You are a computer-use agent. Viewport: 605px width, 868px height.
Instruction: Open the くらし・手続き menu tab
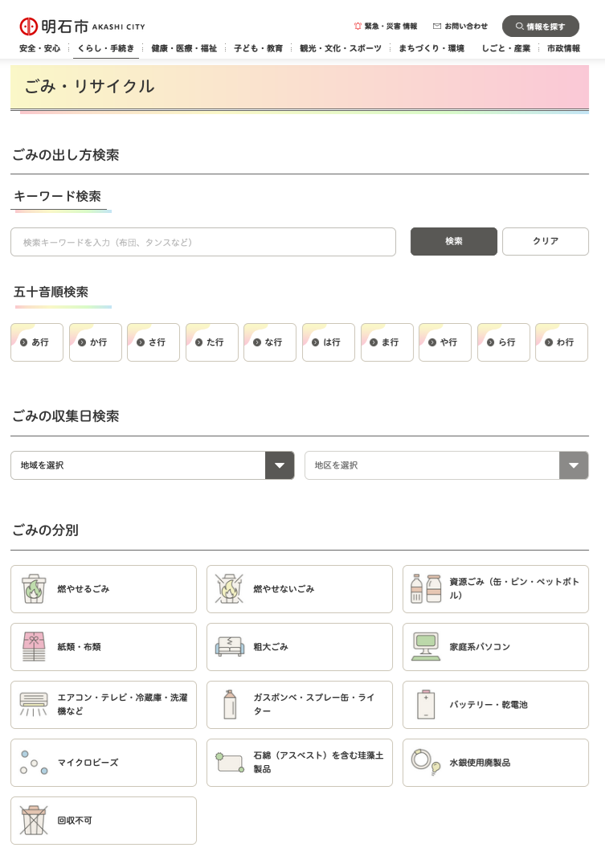(x=106, y=48)
